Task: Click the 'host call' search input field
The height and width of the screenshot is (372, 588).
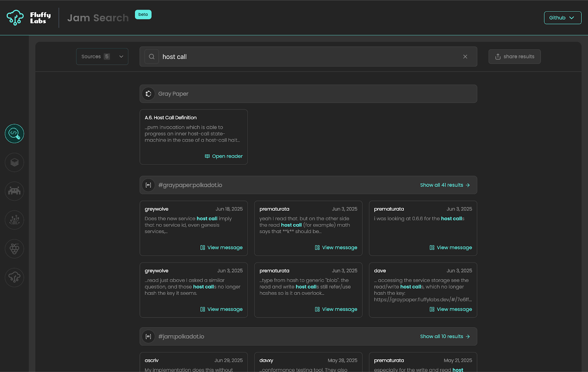Action: (309, 57)
